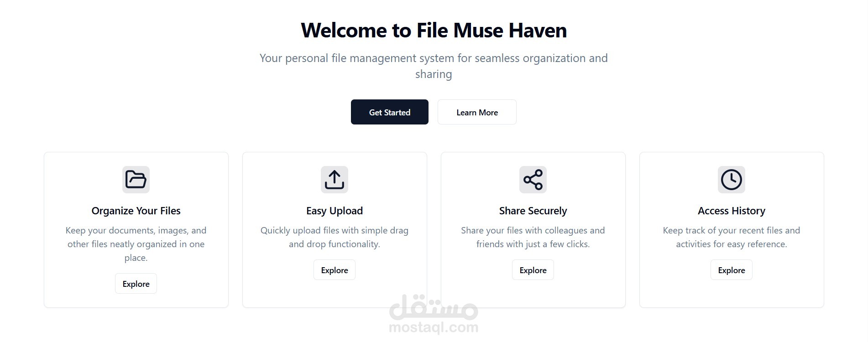868x342 pixels.
Task: Click the Share Securely title
Action: 533,211
